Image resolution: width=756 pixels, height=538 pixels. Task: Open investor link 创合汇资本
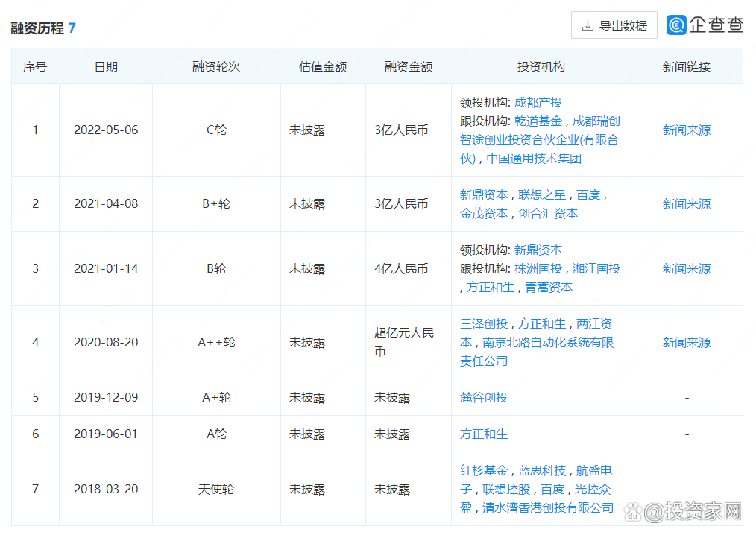coord(548,213)
